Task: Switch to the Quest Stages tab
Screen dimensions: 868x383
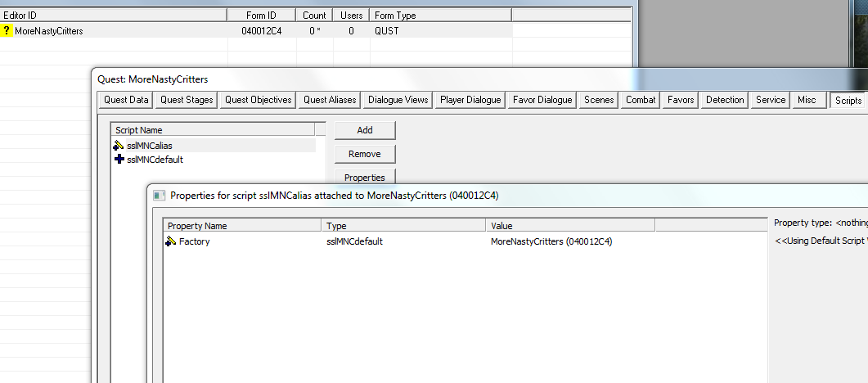Action: tap(187, 100)
